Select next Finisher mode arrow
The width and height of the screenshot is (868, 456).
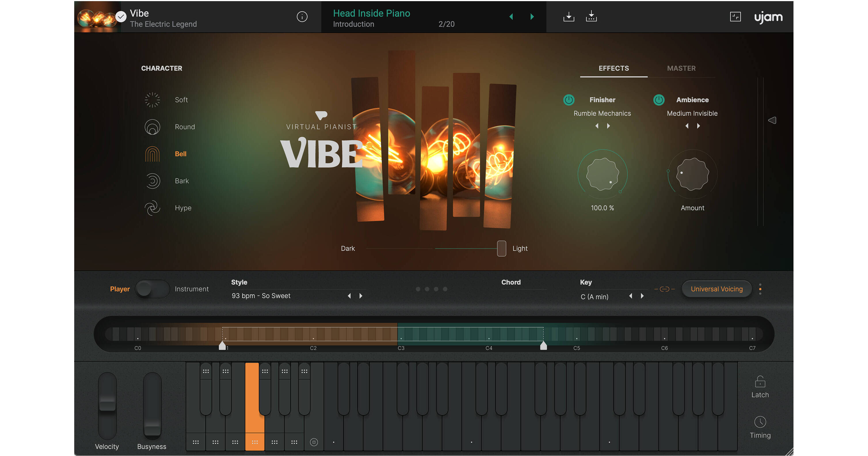point(608,126)
